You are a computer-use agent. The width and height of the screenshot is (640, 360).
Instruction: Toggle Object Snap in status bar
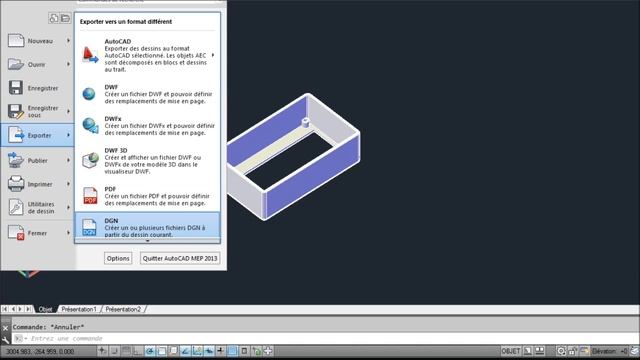point(162,351)
